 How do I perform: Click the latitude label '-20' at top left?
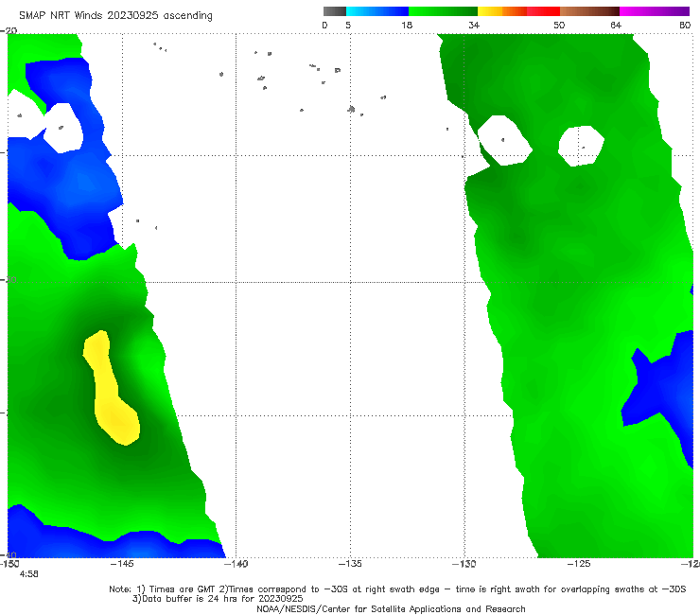coord(9,30)
